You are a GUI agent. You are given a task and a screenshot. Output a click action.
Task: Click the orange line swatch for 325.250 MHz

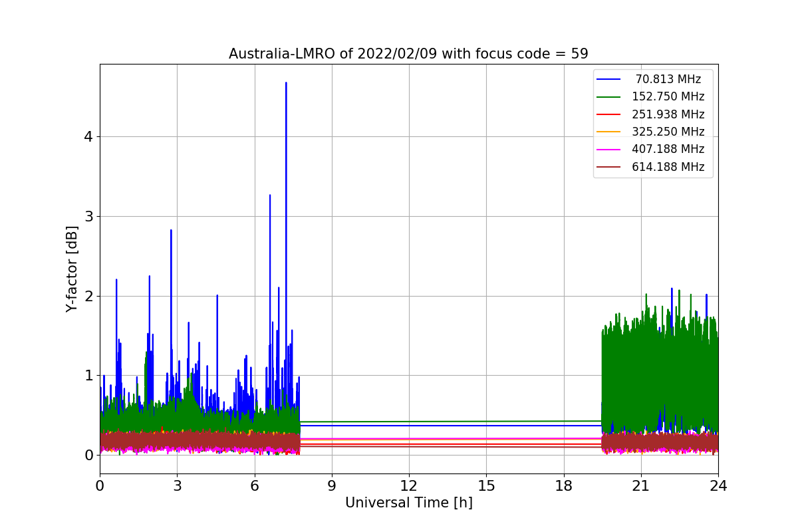coord(609,132)
